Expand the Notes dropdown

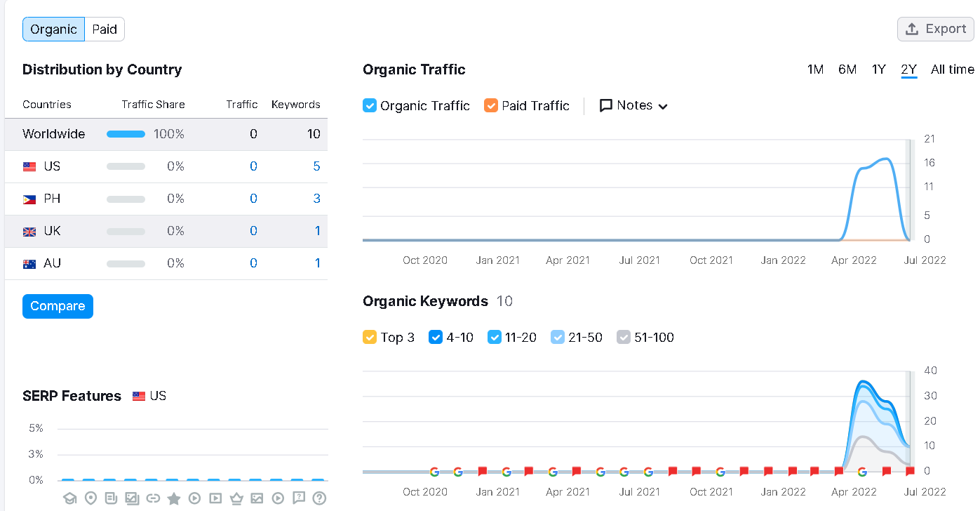pos(634,105)
